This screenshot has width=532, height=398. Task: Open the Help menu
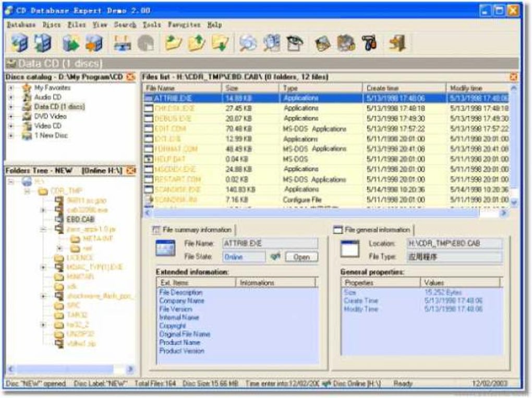pos(214,25)
